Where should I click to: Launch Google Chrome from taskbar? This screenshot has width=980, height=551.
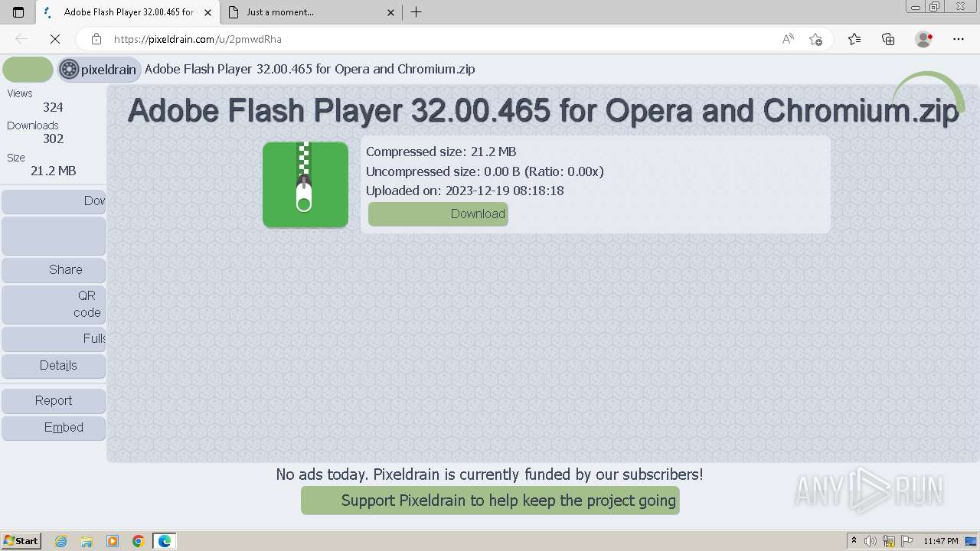pos(139,541)
